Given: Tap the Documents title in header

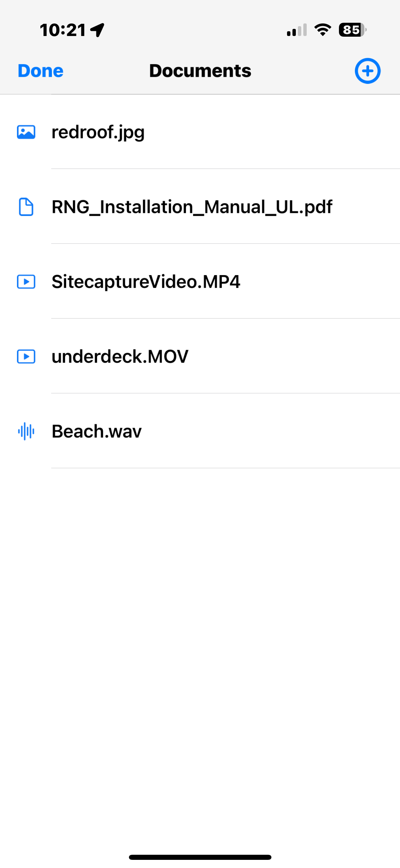Looking at the screenshot, I should [200, 71].
